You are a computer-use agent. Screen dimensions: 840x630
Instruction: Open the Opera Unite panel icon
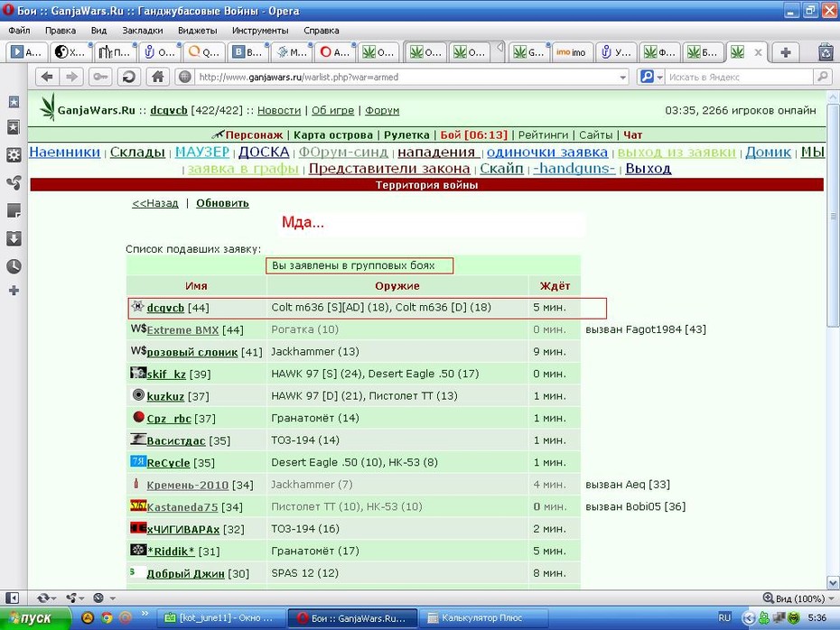click(14, 183)
